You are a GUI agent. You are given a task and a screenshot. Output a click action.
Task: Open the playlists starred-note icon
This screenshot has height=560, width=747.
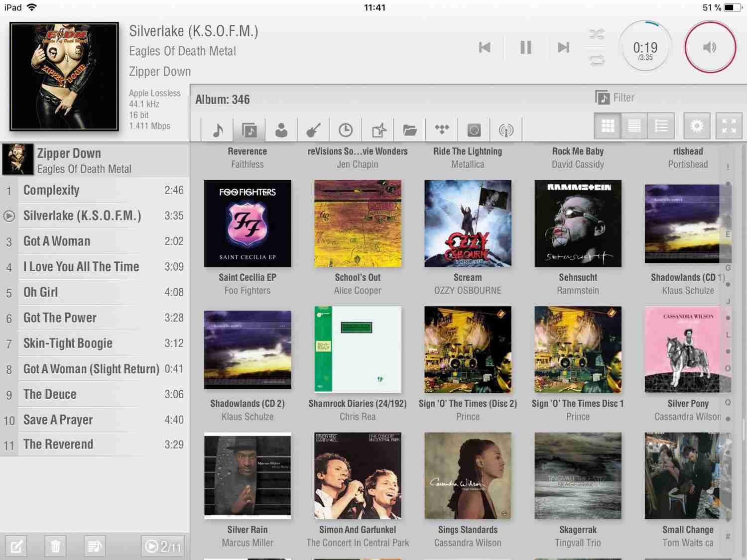click(x=378, y=130)
